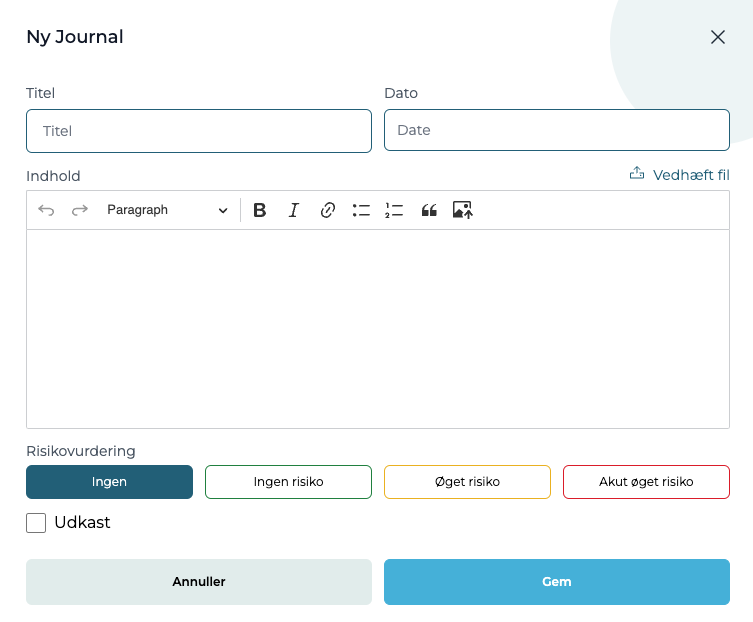Image resolution: width=753 pixels, height=622 pixels.
Task: Upload an image into the content
Action: click(462, 210)
